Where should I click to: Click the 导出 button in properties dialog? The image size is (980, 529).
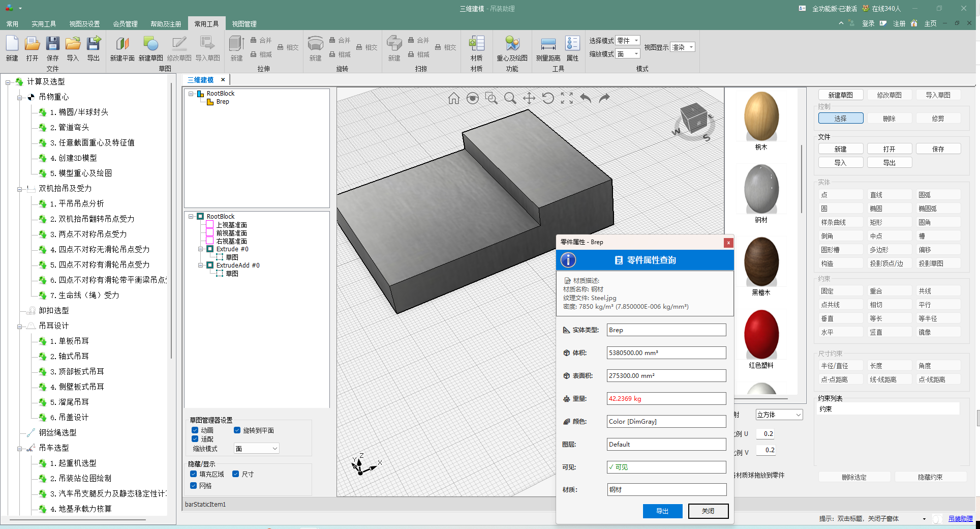pos(662,511)
